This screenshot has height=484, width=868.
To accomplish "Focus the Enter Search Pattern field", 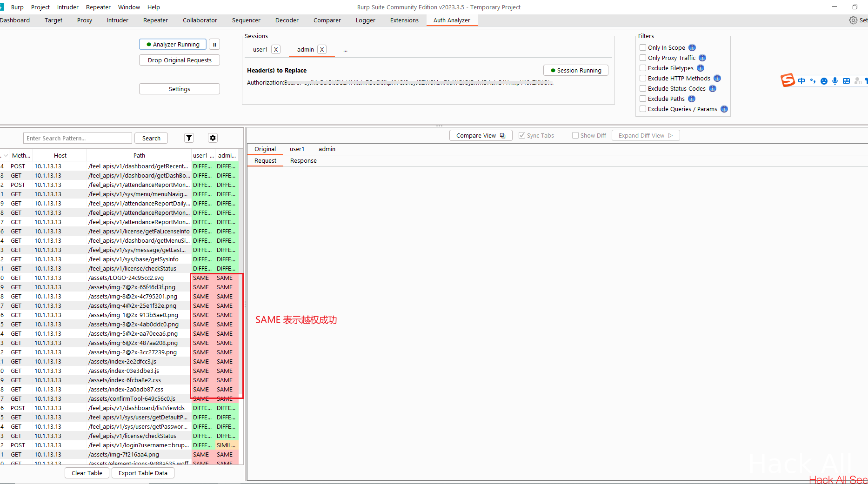I will point(78,139).
